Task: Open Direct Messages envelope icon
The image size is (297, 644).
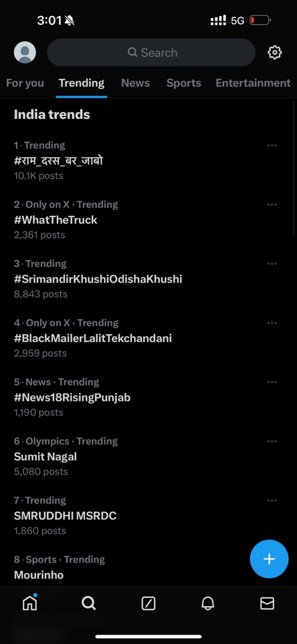Action: 267,603
